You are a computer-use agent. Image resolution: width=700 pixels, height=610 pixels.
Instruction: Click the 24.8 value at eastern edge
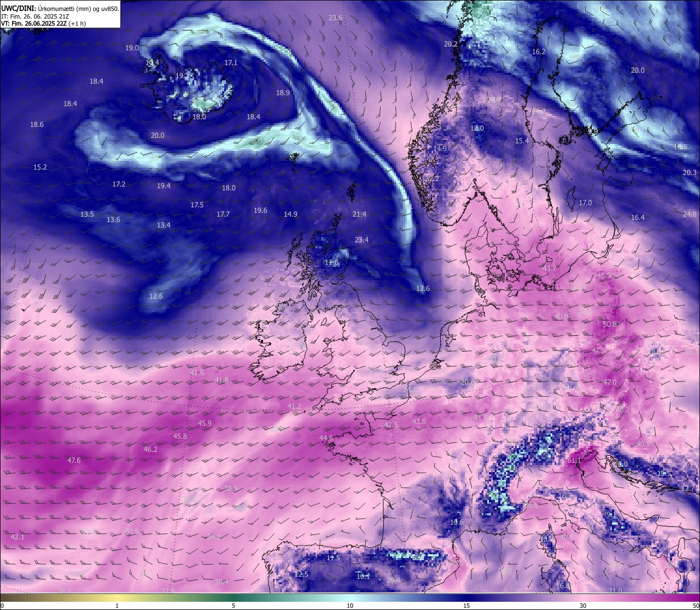[690, 214]
